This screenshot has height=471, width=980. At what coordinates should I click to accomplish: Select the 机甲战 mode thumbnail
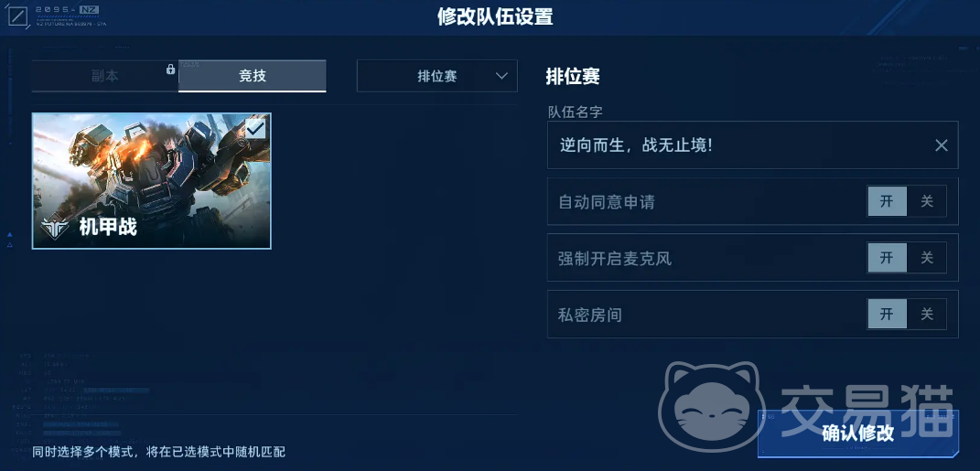tap(151, 181)
